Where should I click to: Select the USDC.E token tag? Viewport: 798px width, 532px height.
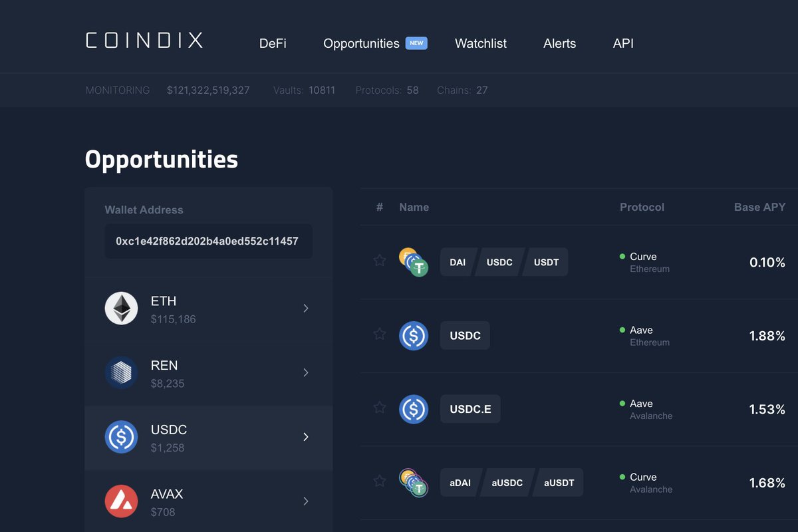(470, 409)
